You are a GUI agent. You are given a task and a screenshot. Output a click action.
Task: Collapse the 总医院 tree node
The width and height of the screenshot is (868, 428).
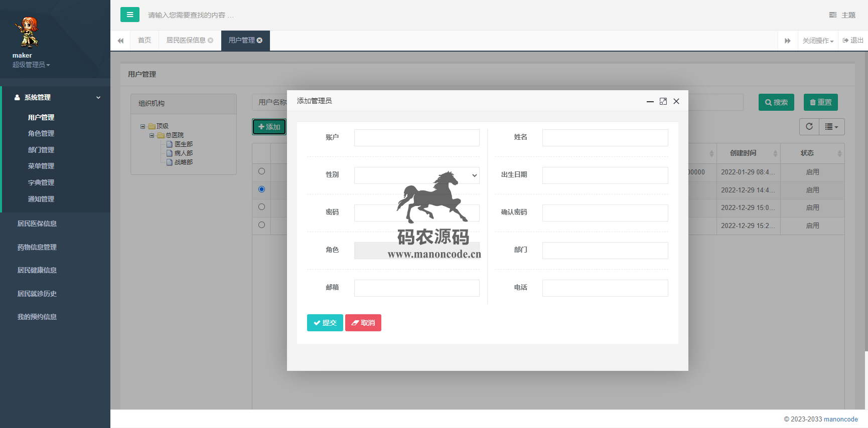coord(152,135)
